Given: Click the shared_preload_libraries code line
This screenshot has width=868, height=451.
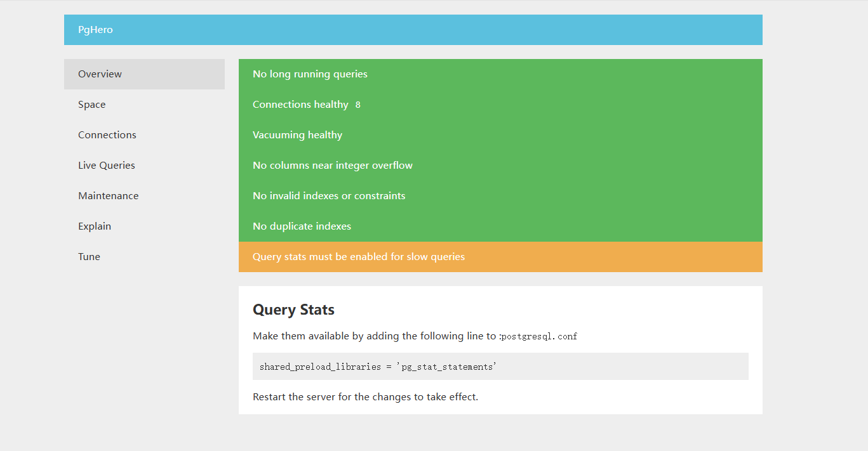Looking at the screenshot, I should (x=500, y=367).
